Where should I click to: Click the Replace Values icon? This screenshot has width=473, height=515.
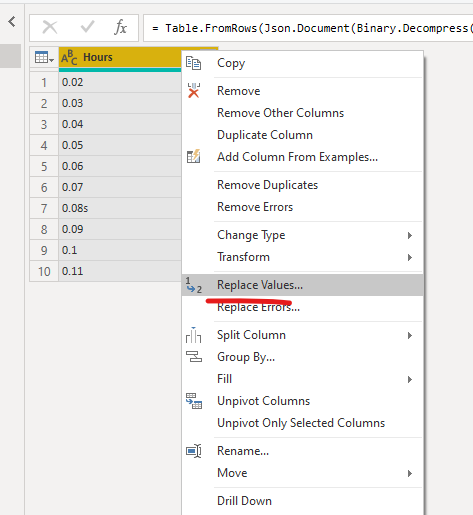tap(194, 285)
